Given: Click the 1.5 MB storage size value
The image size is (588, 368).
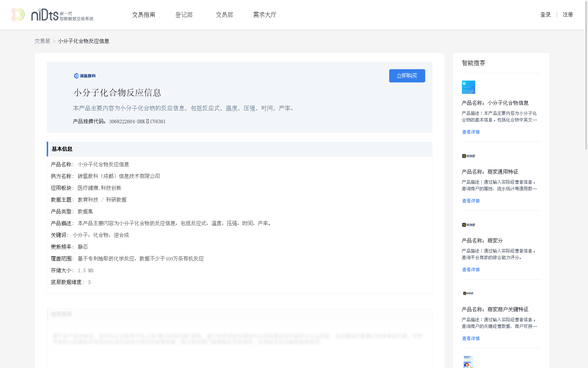Looking at the screenshot, I should (86, 270).
